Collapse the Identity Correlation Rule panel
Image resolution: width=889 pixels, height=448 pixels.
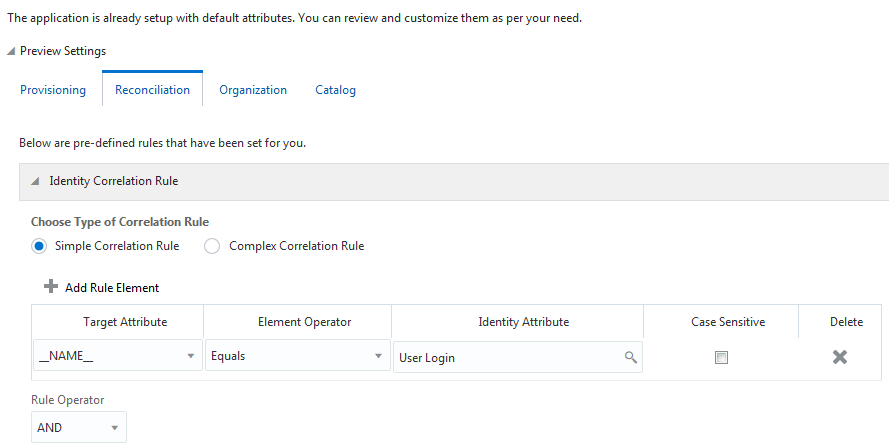pyautogui.click(x=35, y=182)
